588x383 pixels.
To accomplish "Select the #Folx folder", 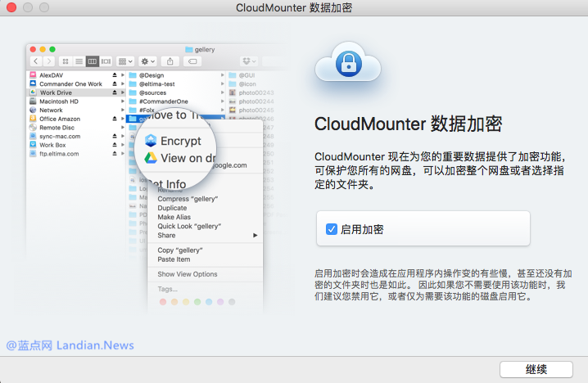I will click(x=176, y=110).
